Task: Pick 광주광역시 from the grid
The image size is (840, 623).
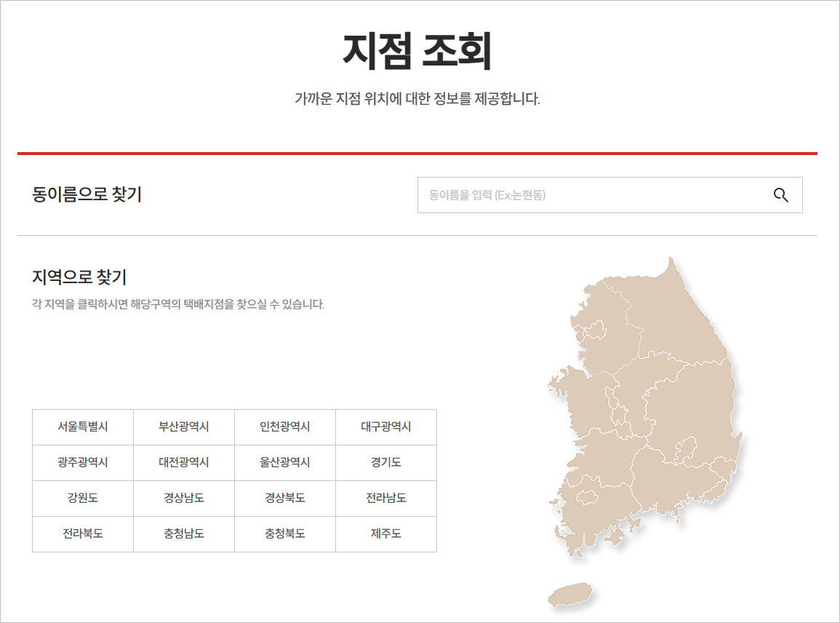Action: (x=82, y=463)
